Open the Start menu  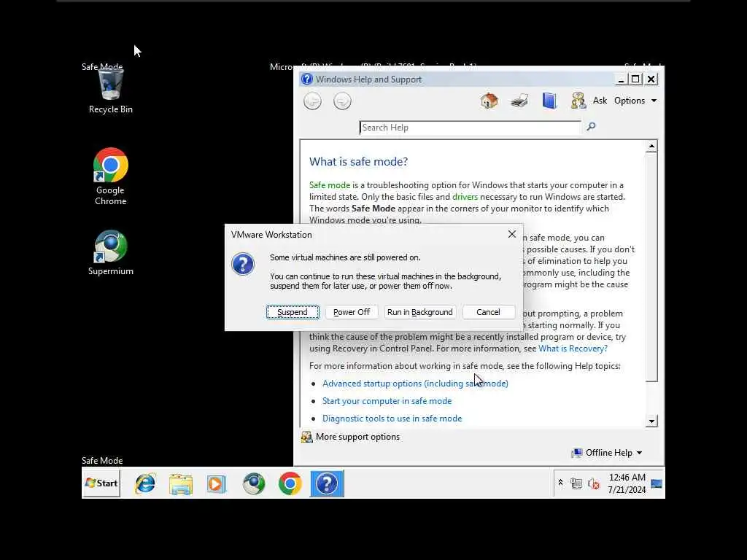(x=101, y=483)
